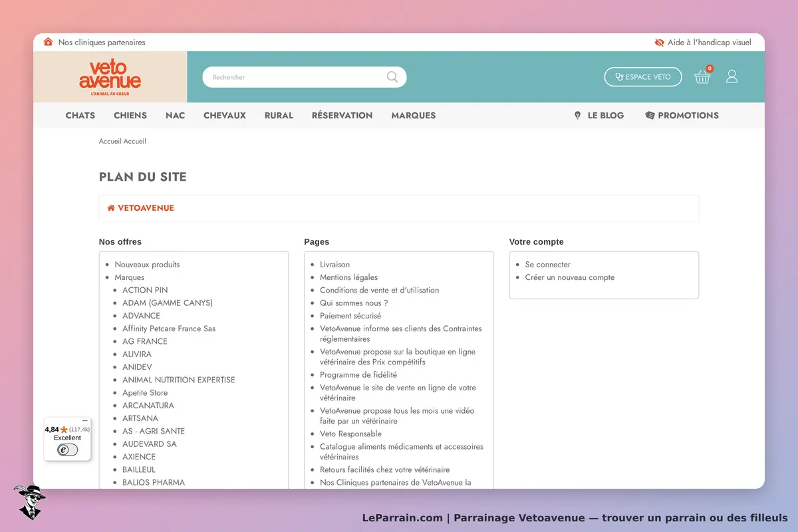Open Qui sommes nous ? link
798x532 pixels.
coord(354,303)
